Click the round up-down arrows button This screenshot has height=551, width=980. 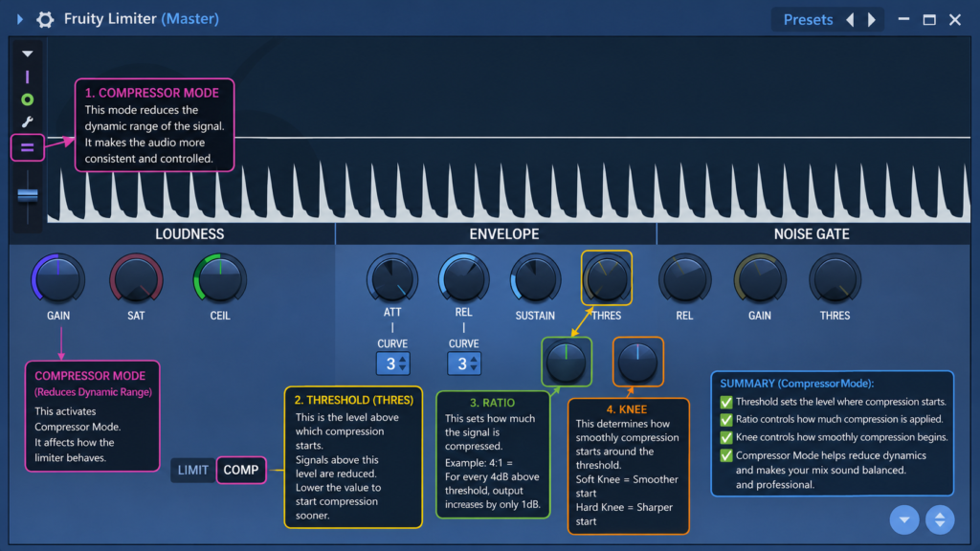coord(940,519)
